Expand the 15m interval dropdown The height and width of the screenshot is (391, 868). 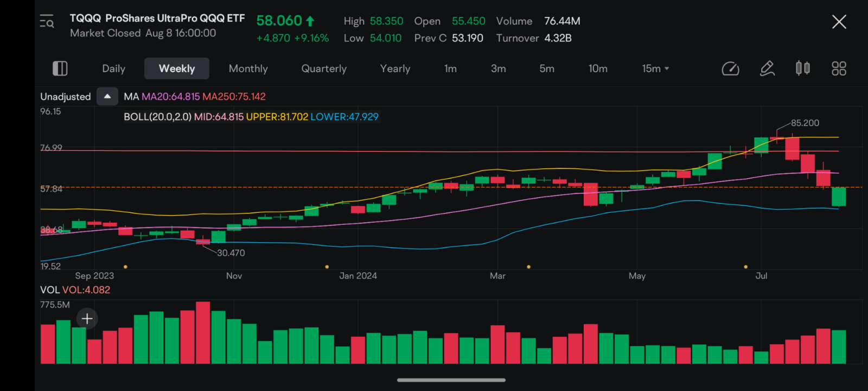pos(655,68)
